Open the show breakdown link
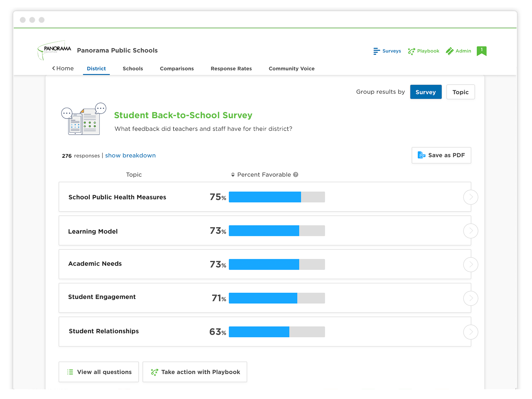The width and height of the screenshot is (532, 399). 130,155
